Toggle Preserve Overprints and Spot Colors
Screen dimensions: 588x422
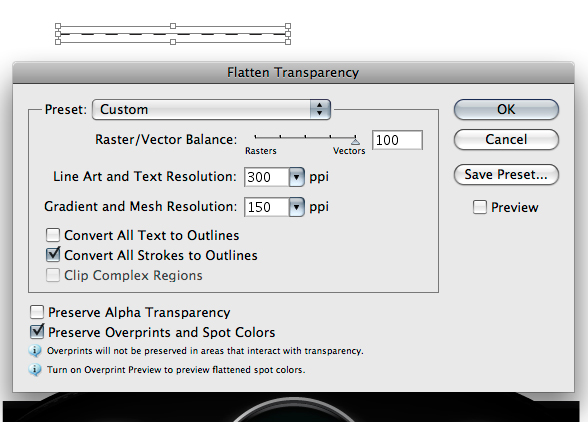[37, 332]
